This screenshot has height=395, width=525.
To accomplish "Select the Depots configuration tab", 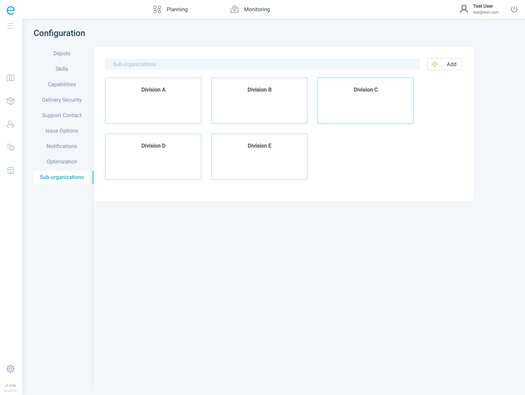I will (x=62, y=54).
